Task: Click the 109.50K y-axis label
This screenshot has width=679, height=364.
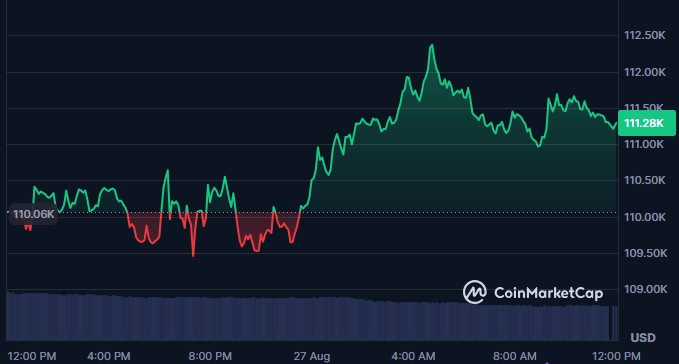Action: click(645, 253)
